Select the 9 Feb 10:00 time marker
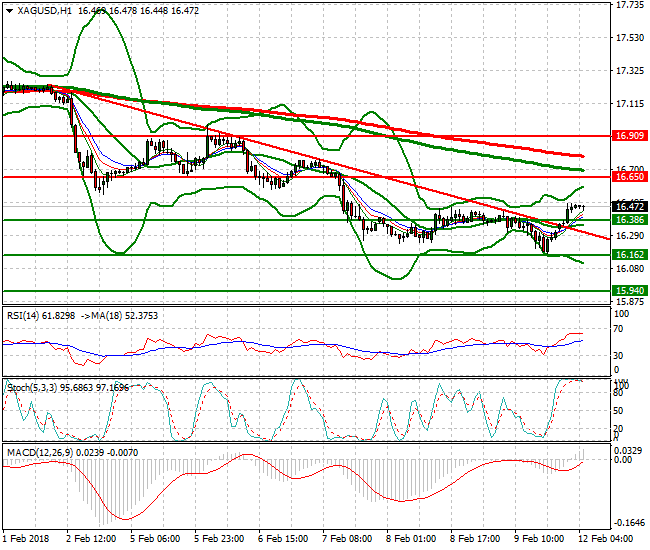The image size is (650, 550). (544, 539)
